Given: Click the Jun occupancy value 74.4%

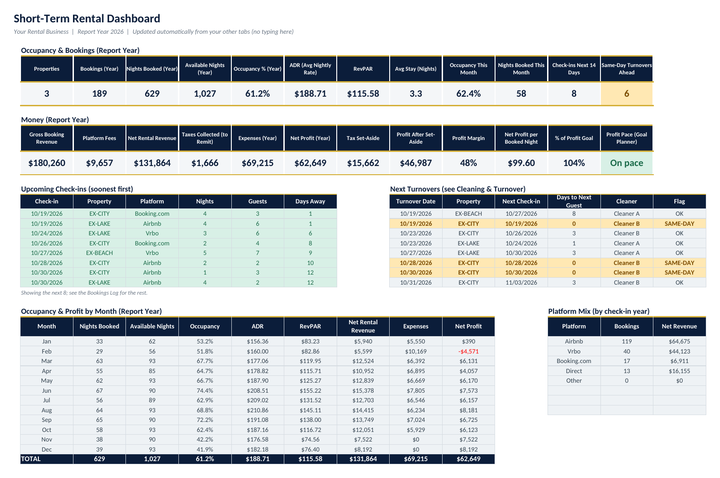Looking at the screenshot, I should point(205,391).
